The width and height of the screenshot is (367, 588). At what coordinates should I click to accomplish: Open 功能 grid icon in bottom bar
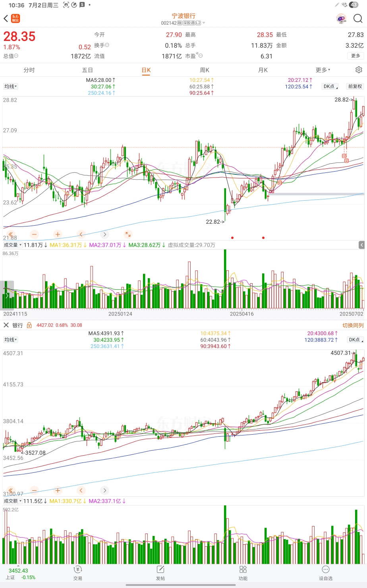click(x=243, y=573)
